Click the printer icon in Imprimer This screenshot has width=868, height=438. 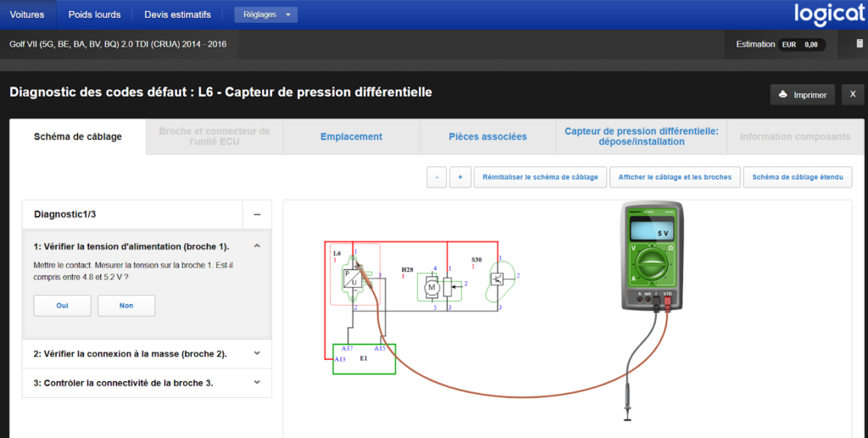(782, 95)
